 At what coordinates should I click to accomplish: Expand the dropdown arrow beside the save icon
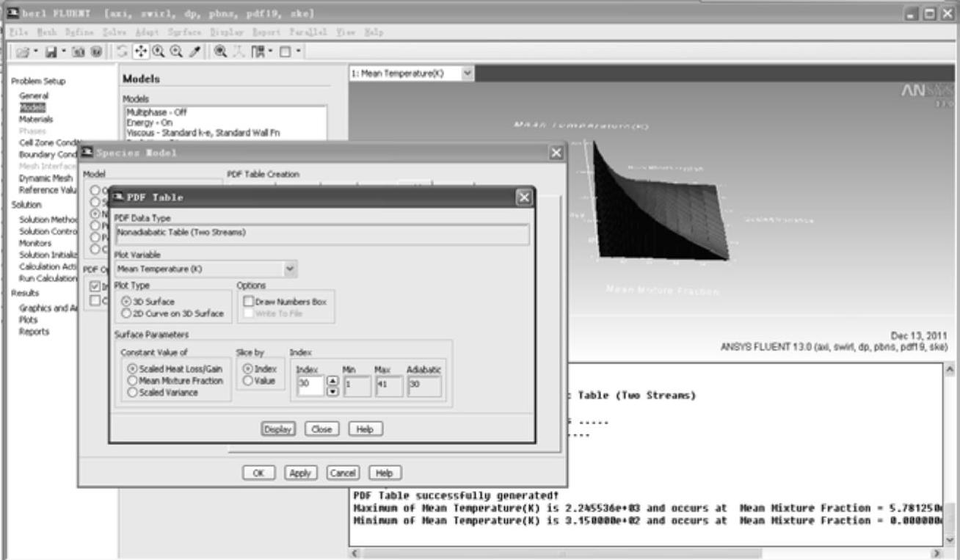[64, 51]
